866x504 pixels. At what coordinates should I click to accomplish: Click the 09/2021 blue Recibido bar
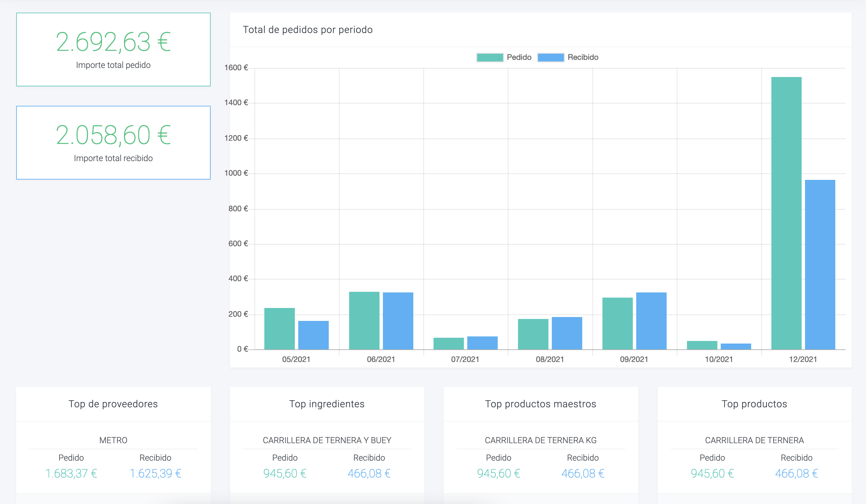[651, 321]
